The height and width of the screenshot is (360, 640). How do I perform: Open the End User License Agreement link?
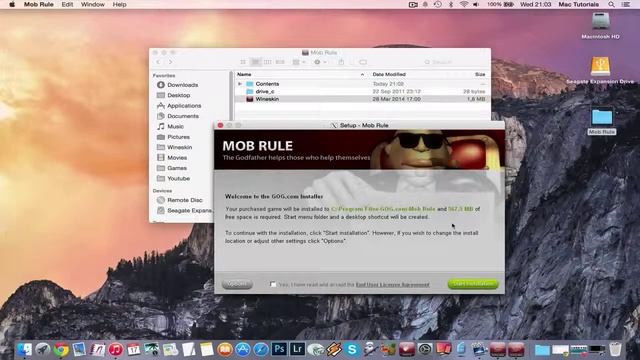(x=392, y=284)
